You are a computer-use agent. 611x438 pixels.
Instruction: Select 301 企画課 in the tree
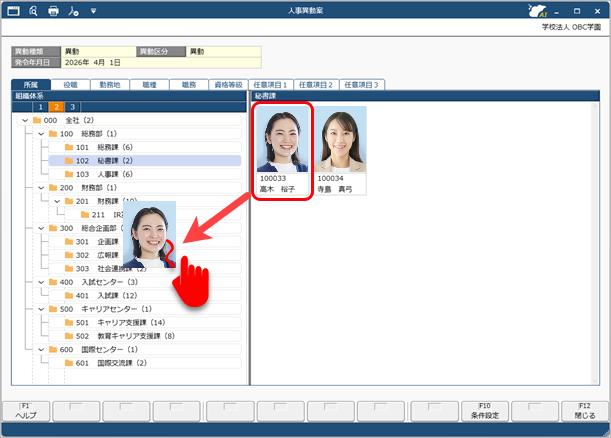click(x=145, y=242)
